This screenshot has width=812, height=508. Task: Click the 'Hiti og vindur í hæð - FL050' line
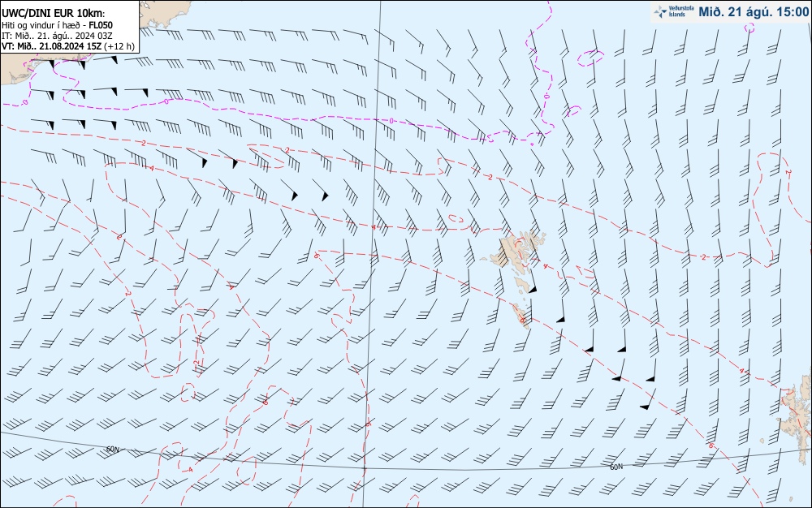(x=57, y=25)
